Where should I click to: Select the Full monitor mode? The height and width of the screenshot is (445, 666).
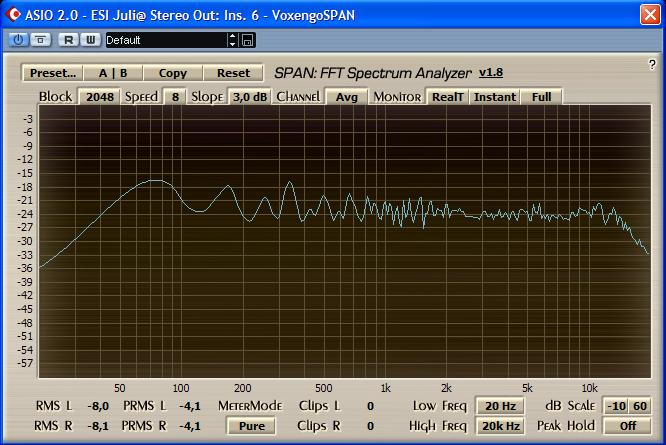542,97
